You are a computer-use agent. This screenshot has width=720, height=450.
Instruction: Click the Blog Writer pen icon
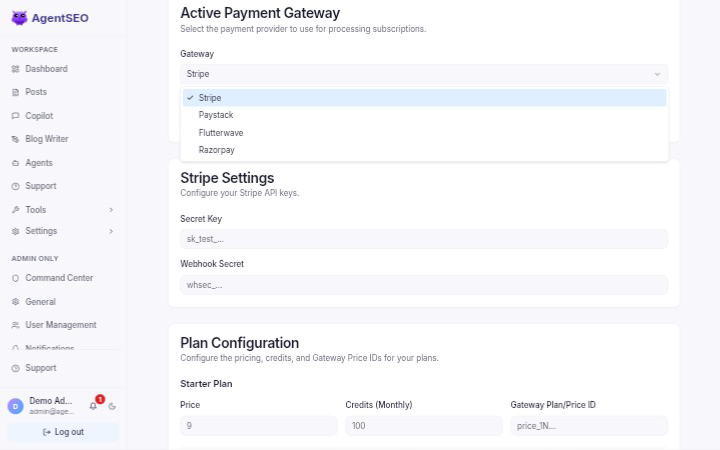point(16,139)
